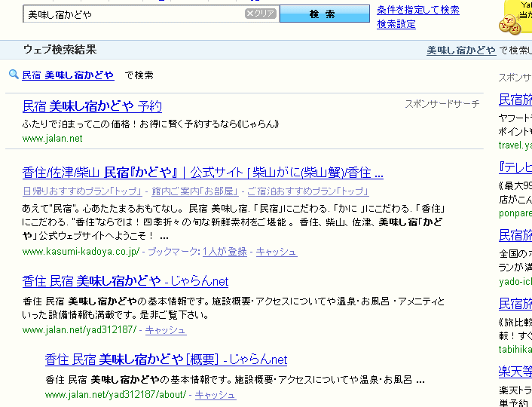532x407 pixels.
Task: Open sublink ご宿泊おすすめプラン「トップ」
Action: 307,191
